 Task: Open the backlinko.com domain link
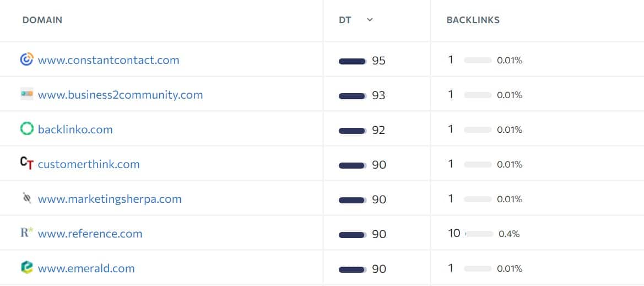point(75,129)
